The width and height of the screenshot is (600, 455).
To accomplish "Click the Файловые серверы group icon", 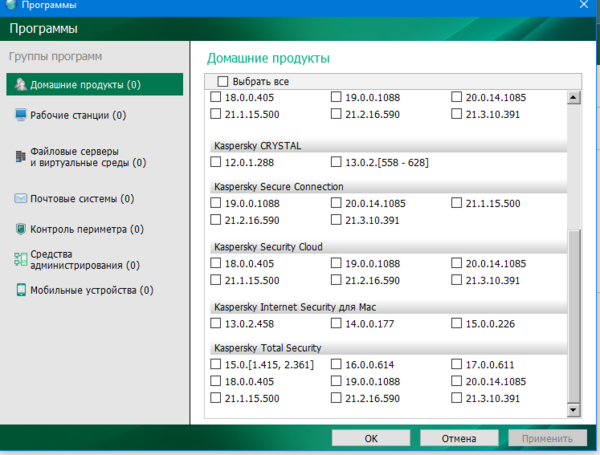I will click(x=20, y=155).
